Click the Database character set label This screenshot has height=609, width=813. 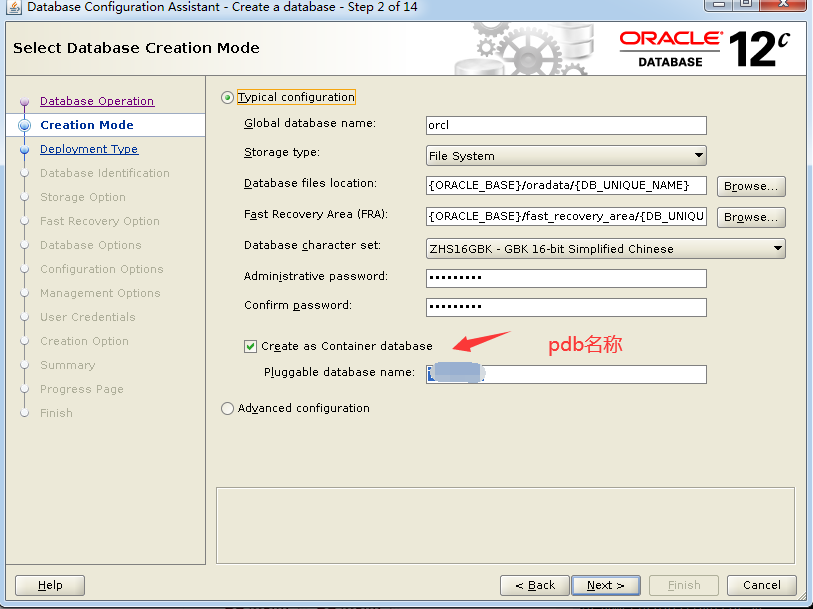(312, 245)
